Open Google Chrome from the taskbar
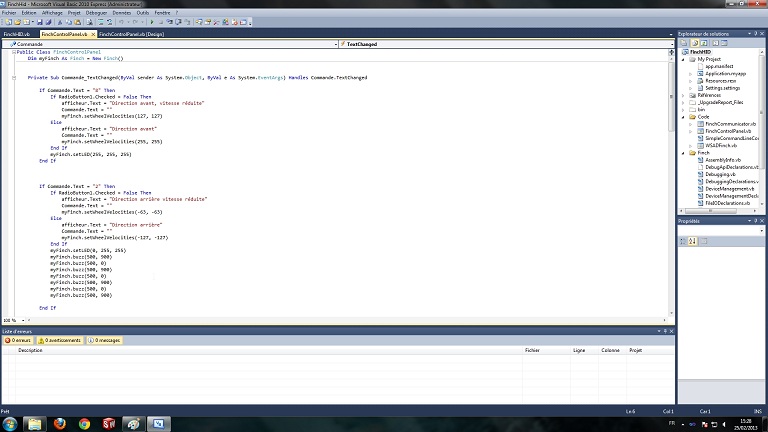The image size is (768, 432). (84, 423)
